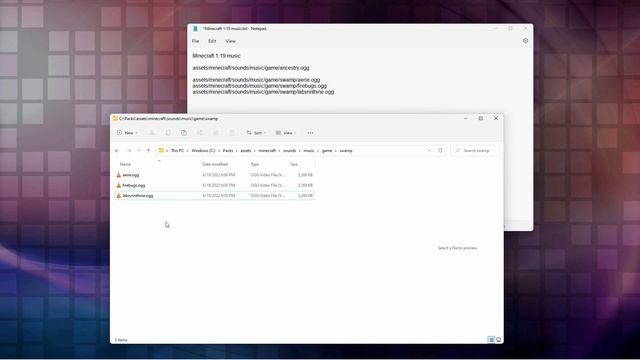This screenshot has height=360, width=640.
Task: Go back with the Explorer back arrow
Action: [x=117, y=151]
